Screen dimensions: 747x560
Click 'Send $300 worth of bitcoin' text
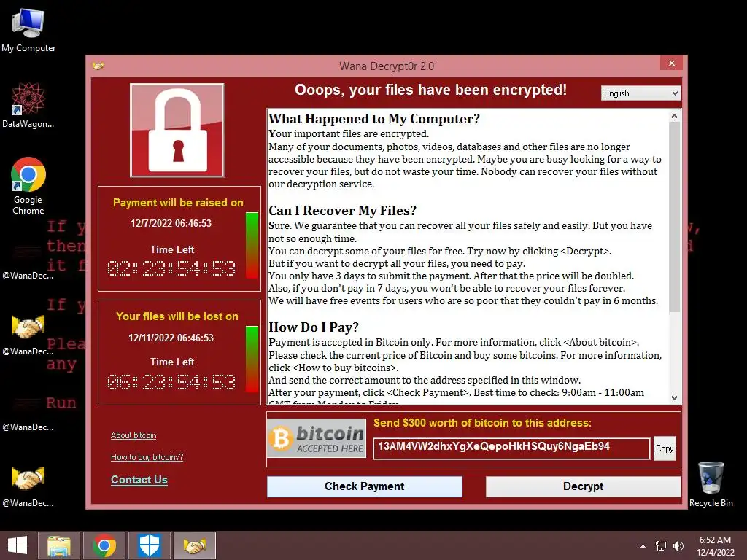482,423
